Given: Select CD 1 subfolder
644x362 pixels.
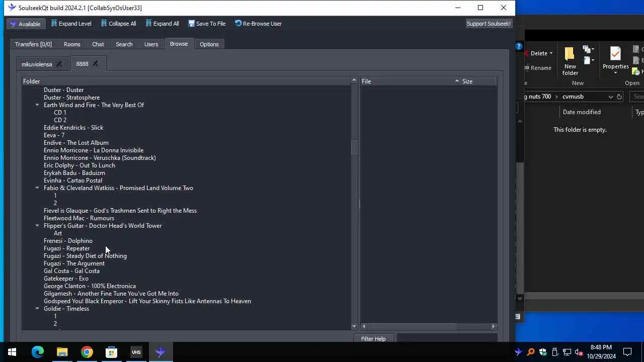Looking at the screenshot, I should pos(60,113).
